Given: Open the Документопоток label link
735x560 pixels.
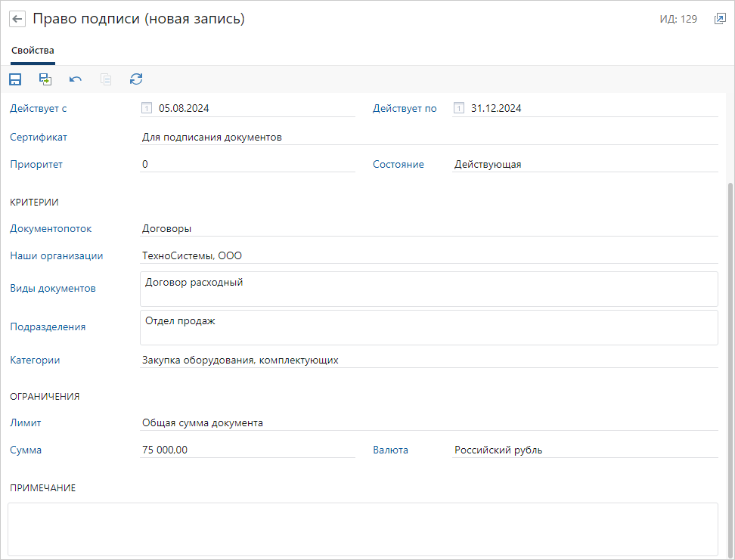Looking at the screenshot, I should (x=51, y=228).
